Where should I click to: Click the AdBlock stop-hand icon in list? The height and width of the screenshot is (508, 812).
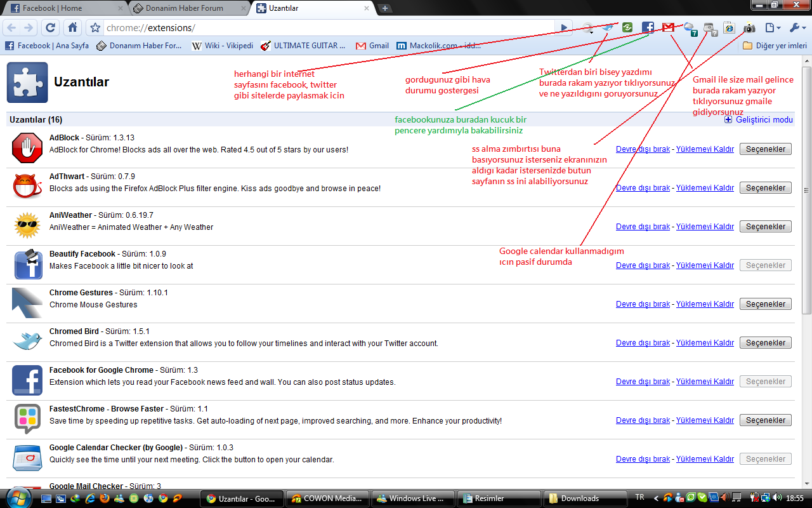click(x=27, y=149)
